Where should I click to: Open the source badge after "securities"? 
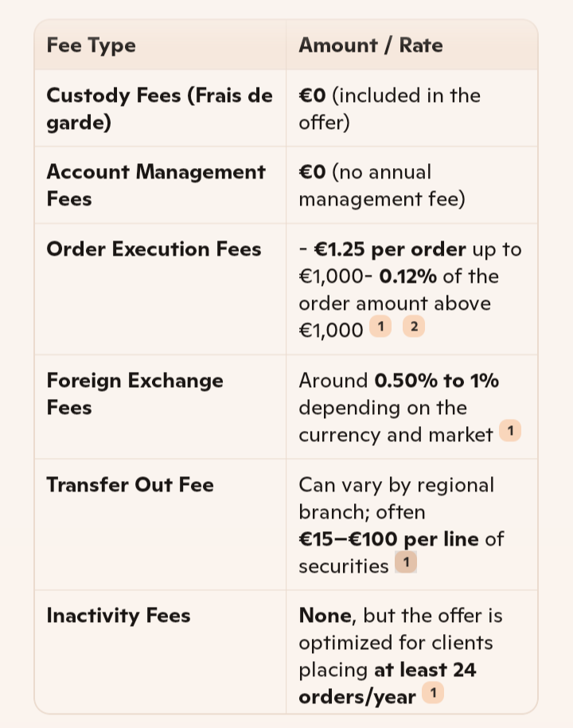[x=406, y=563]
